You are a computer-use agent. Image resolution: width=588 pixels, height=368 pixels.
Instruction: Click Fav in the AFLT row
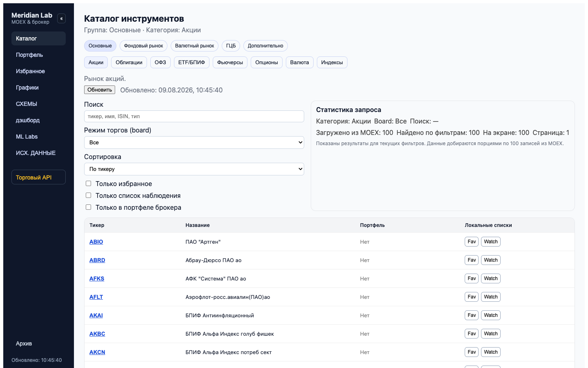coord(472,297)
